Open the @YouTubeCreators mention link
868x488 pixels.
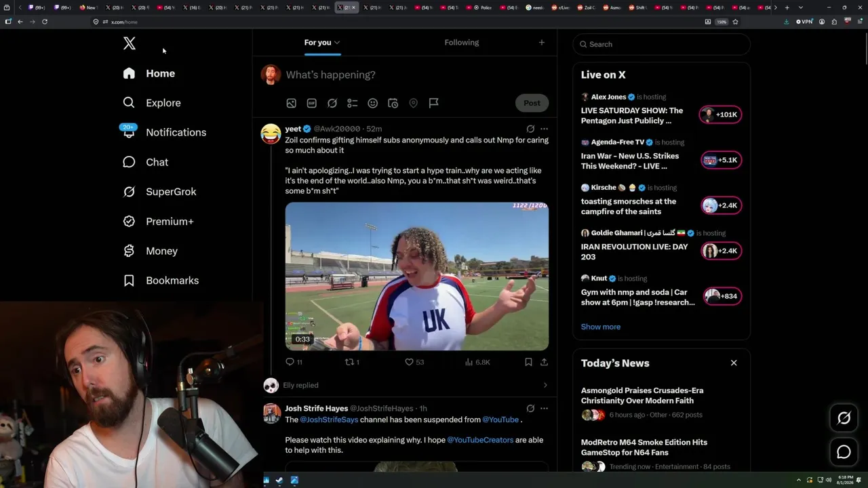tap(480, 440)
